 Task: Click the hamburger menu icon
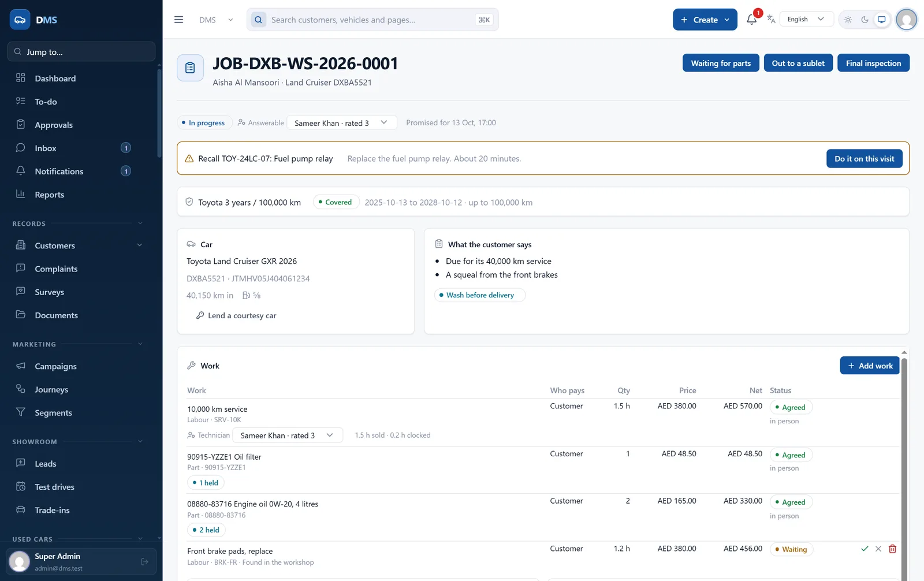(178, 20)
